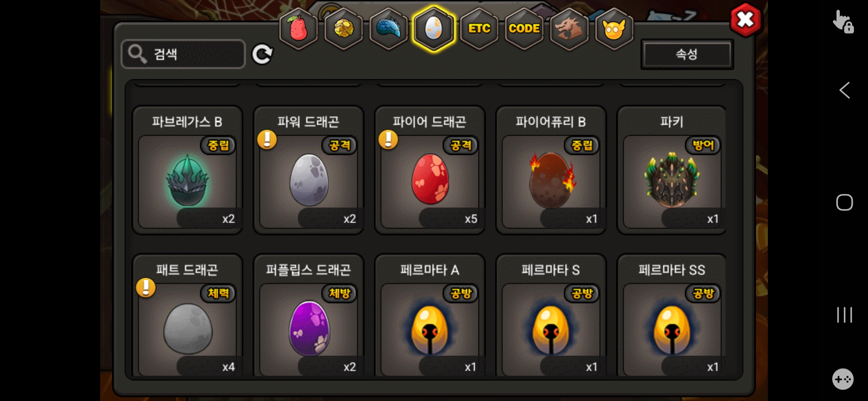Select the gold nugget category icon
Screen dimensions: 868x401
click(x=343, y=29)
